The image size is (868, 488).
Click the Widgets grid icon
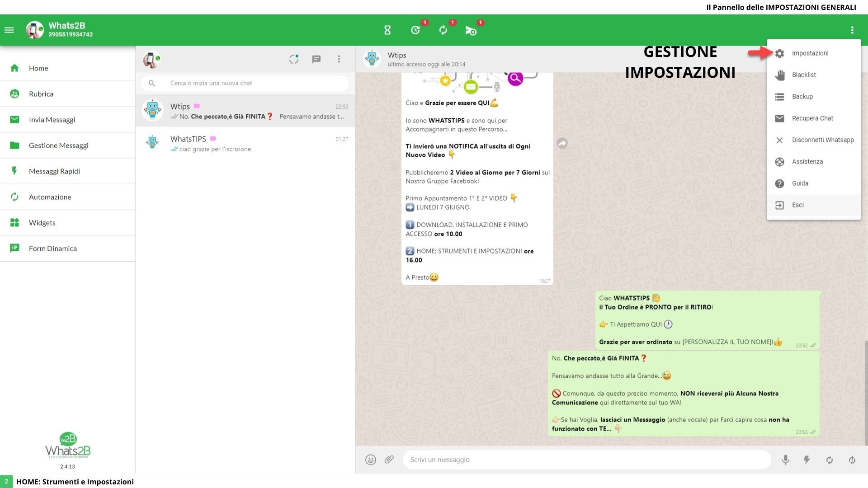tap(14, 223)
